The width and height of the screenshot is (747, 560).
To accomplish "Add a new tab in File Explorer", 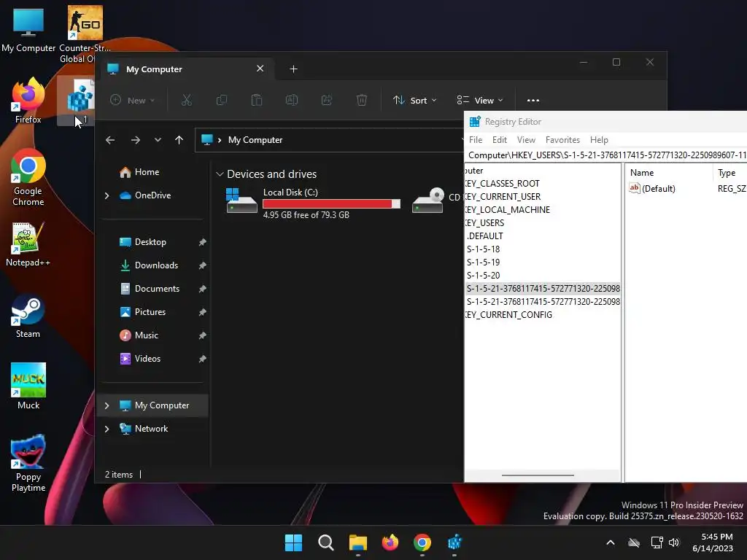I will (293, 69).
